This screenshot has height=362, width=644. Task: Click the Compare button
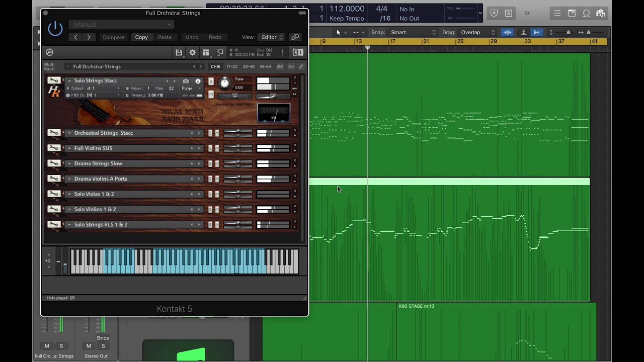(113, 37)
